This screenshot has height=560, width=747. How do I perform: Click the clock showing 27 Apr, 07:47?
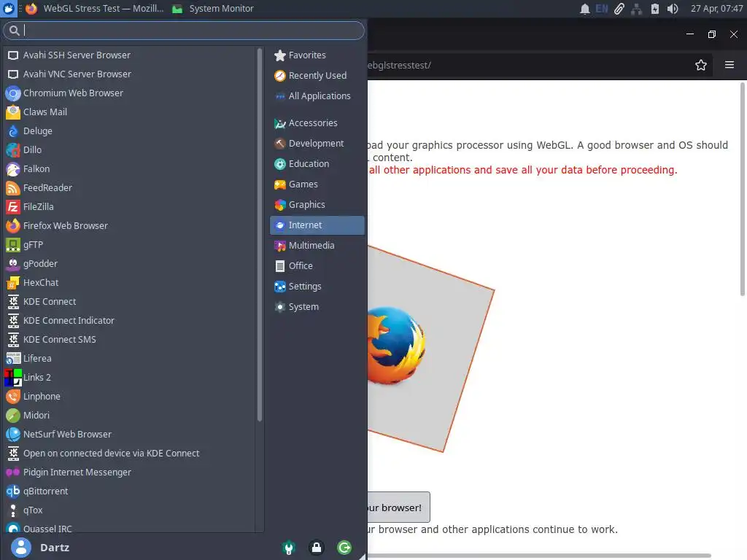tap(716, 9)
